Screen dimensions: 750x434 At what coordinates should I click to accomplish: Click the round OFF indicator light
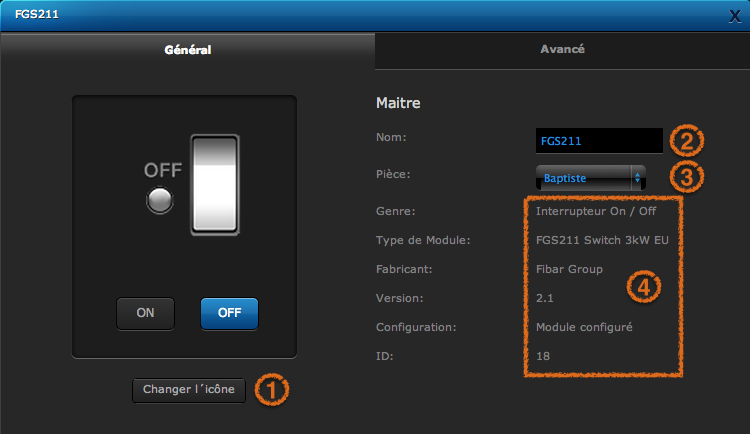pos(159,201)
